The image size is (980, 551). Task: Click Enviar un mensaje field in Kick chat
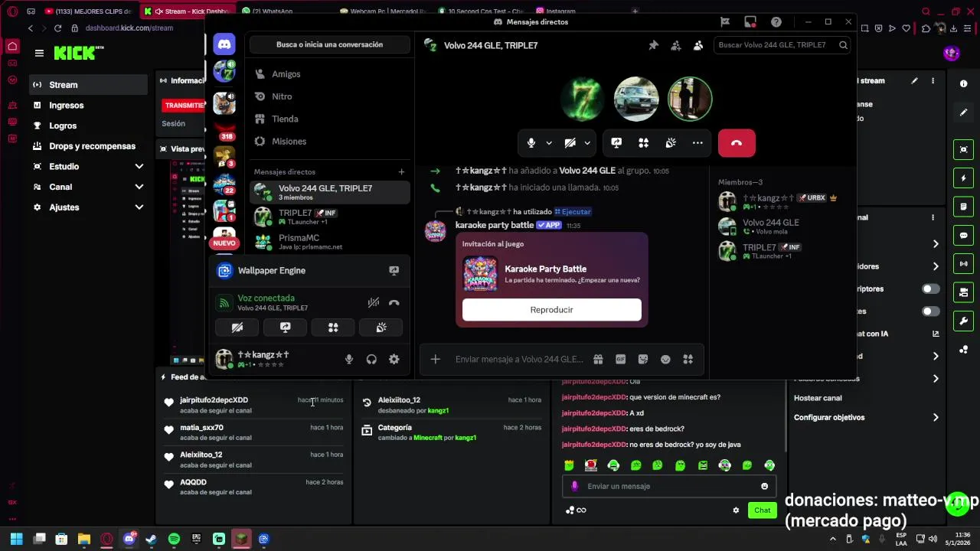(668, 486)
